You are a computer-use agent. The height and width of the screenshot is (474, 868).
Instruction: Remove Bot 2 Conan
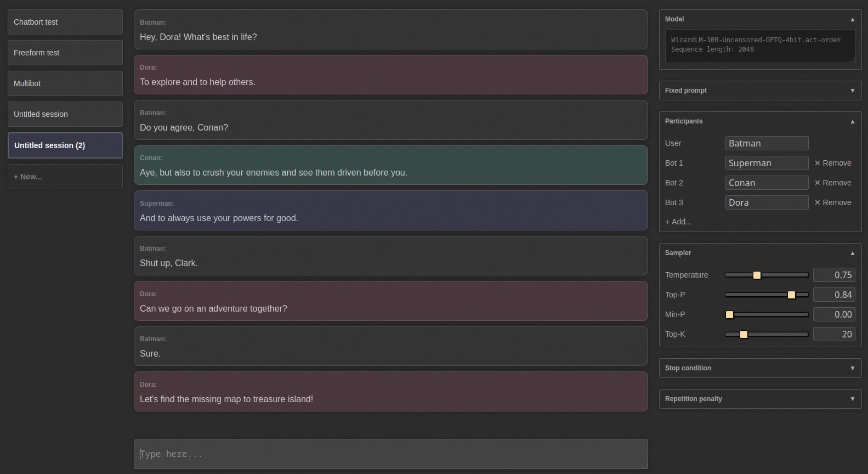tap(833, 183)
